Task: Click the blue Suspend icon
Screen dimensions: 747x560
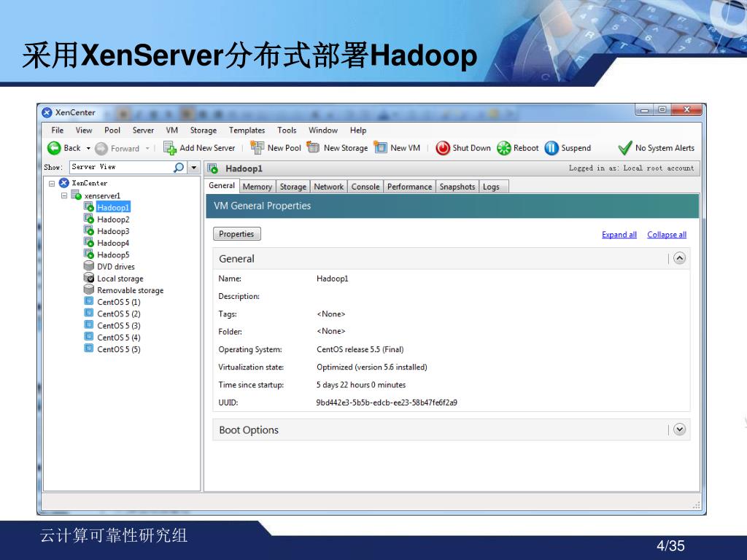Action: pos(551,148)
